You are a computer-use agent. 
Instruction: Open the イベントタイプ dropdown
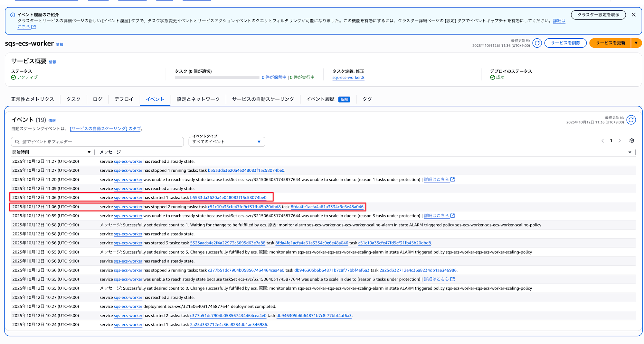coord(227,142)
